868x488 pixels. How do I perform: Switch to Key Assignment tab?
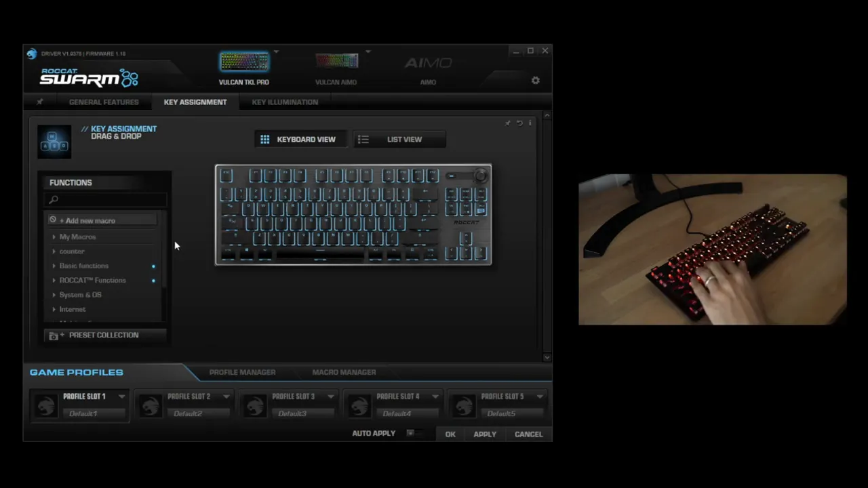click(x=195, y=102)
